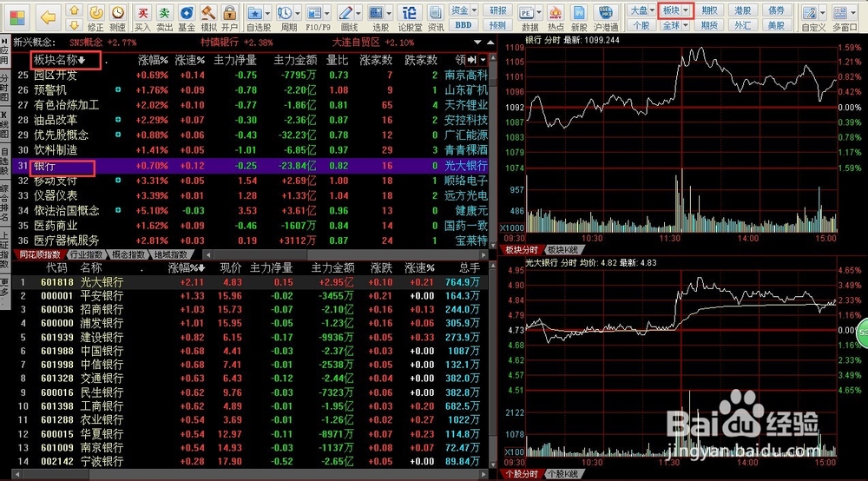Select the 画线 drawing pencil tool
The height and width of the screenshot is (481, 868).
345,12
